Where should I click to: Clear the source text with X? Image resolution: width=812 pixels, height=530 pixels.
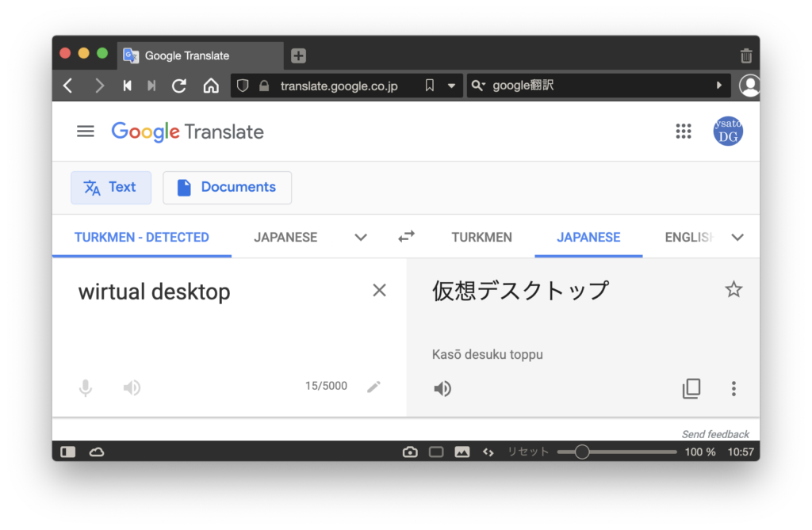pyautogui.click(x=379, y=291)
